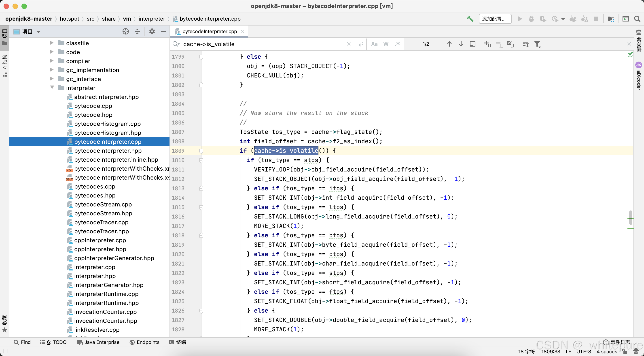Viewport: 644px width, 356px height.
Task: Open Endpoints tool window
Action: (x=144, y=342)
